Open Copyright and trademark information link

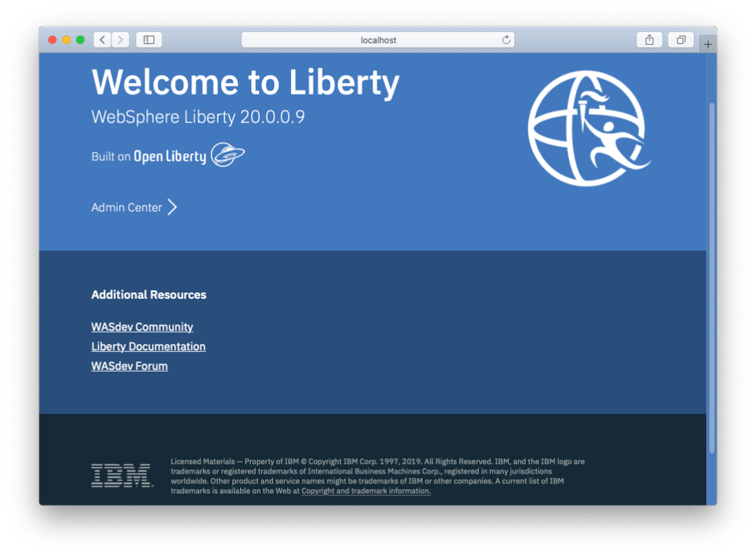366,491
